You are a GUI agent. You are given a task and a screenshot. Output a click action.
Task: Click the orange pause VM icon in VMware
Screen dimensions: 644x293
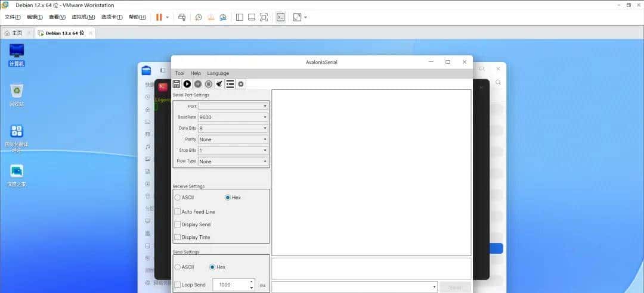point(159,17)
